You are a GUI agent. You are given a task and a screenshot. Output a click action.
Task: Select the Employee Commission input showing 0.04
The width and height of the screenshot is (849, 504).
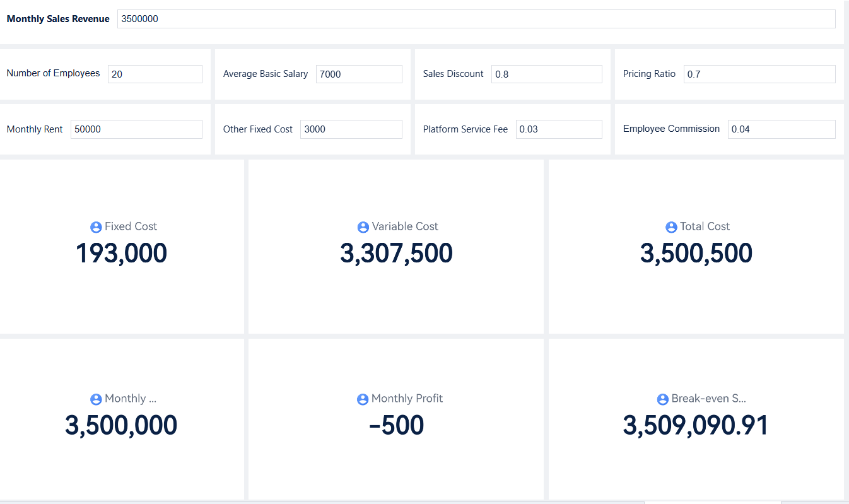pos(781,129)
